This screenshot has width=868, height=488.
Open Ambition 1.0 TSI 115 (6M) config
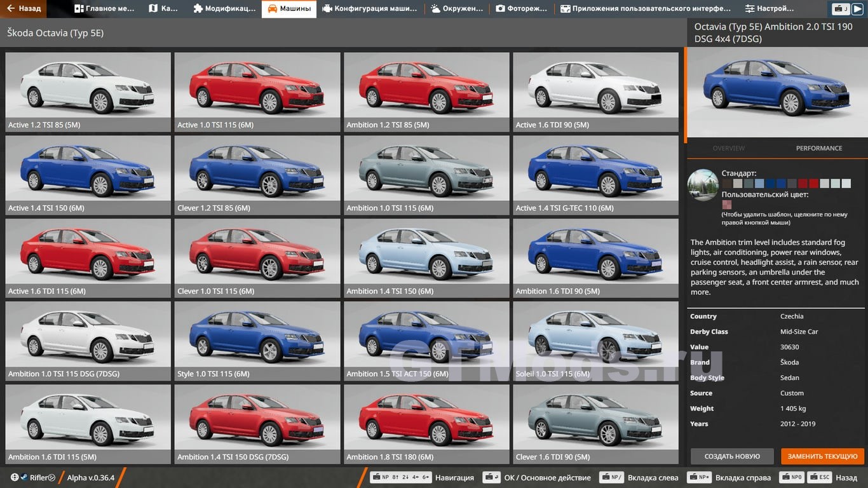[x=426, y=175]
